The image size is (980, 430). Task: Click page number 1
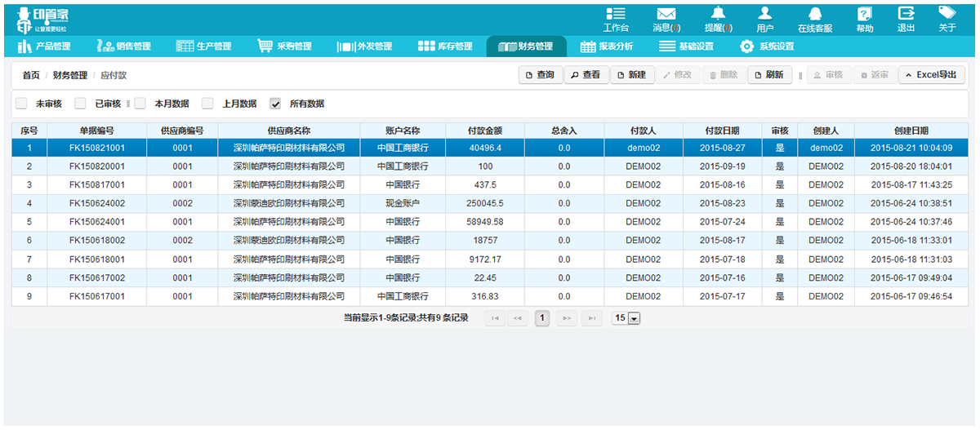click(542, 318)
